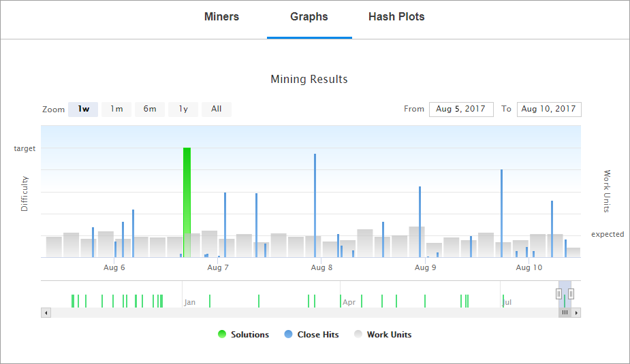Image resolution: width=630 pixels, height=364 pixels.
Task: Click the green Solutions legend icon
Action: [222, 334]
